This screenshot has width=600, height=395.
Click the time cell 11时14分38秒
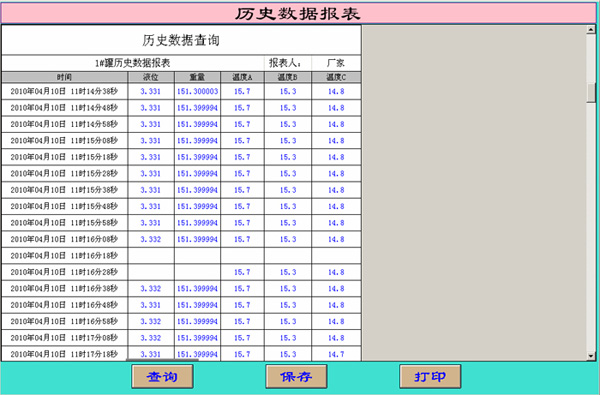tap(64, 91)
